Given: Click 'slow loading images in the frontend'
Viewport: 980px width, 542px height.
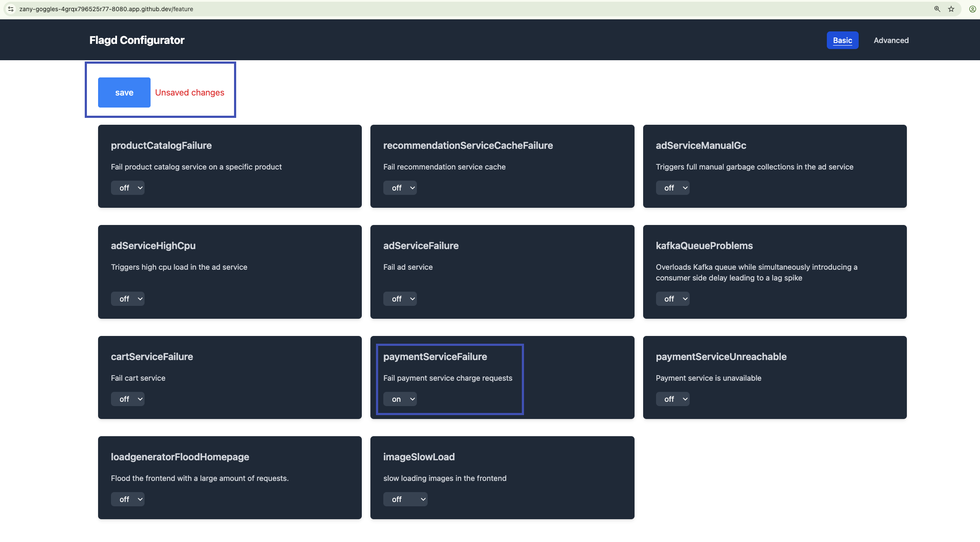Looking at the screenshot, I should (445, 478).
